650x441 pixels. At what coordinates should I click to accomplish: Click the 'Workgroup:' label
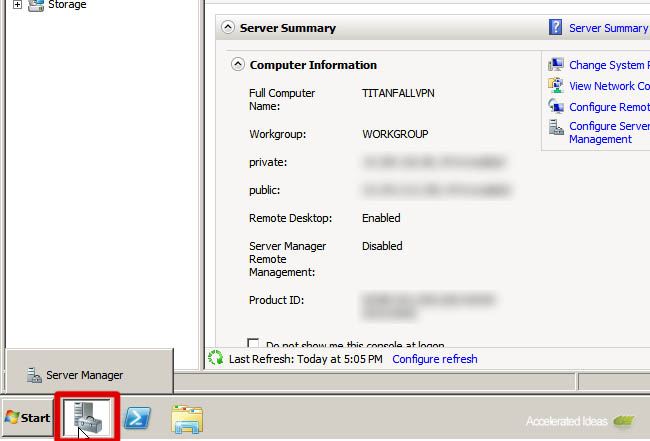pos(277,134)
